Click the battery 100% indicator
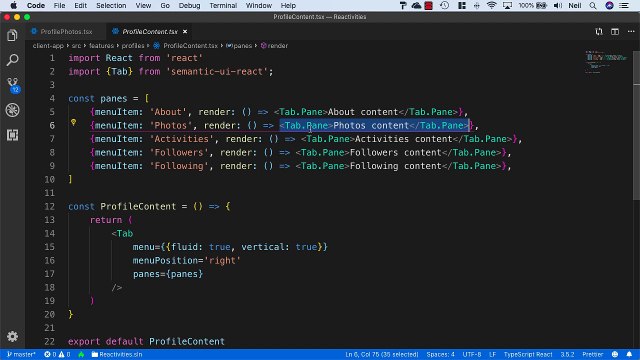Image resolution: width=640 pixels, height=360 pixels. pyautogui.click(x=533, y=5)
